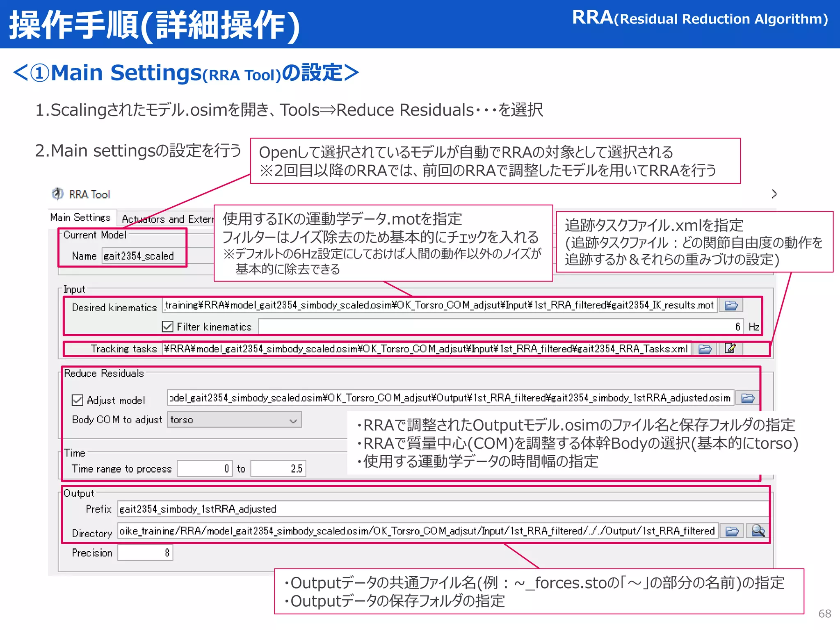The height and width of the screenshot is (630, 840).
Task: Click the Precision field with value 8
Action: (145, 553)
